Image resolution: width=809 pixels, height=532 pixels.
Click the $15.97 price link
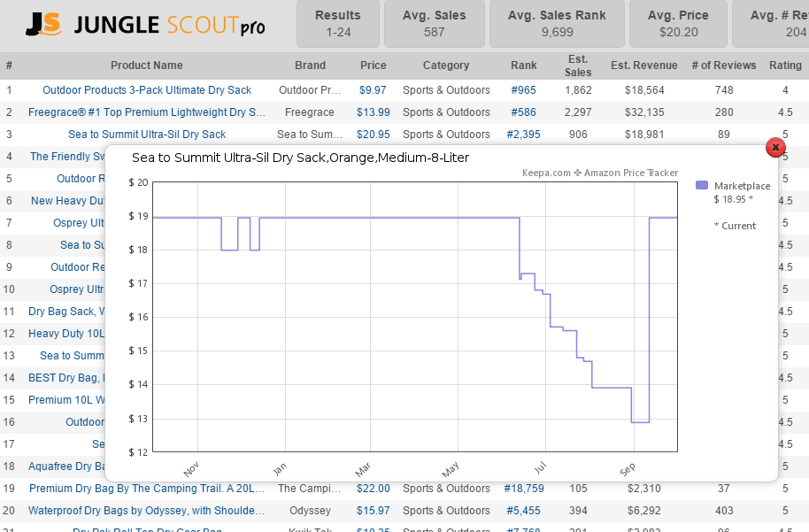click(373, 511)
